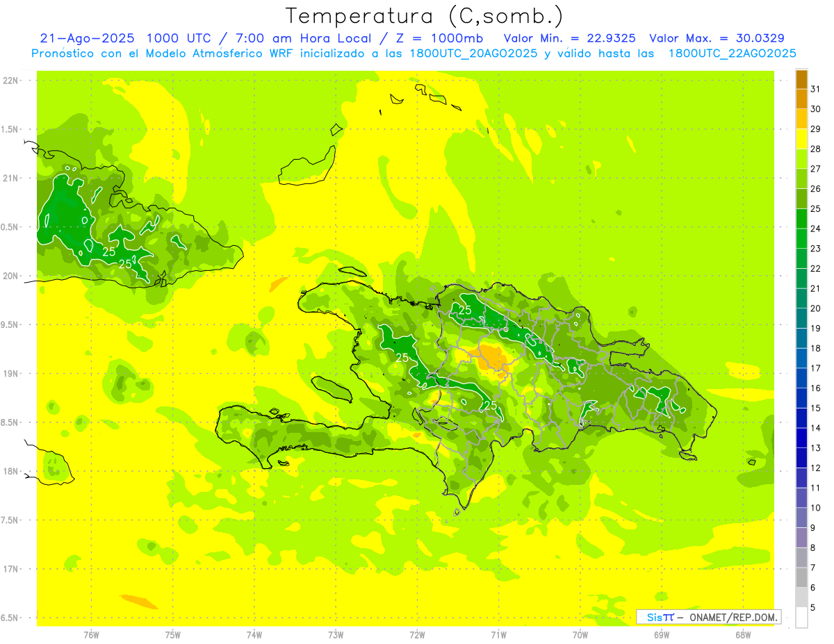
Task: Click legend value 24
Action: pos(816,229)
